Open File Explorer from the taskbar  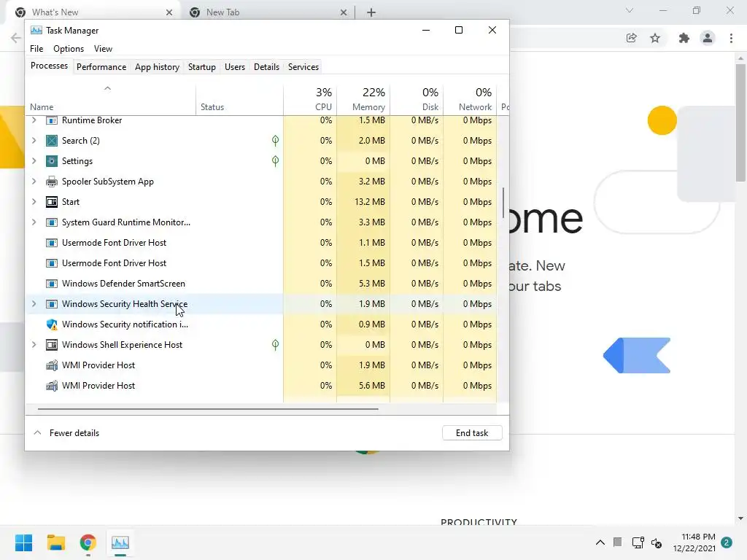[x=55, y=542]
